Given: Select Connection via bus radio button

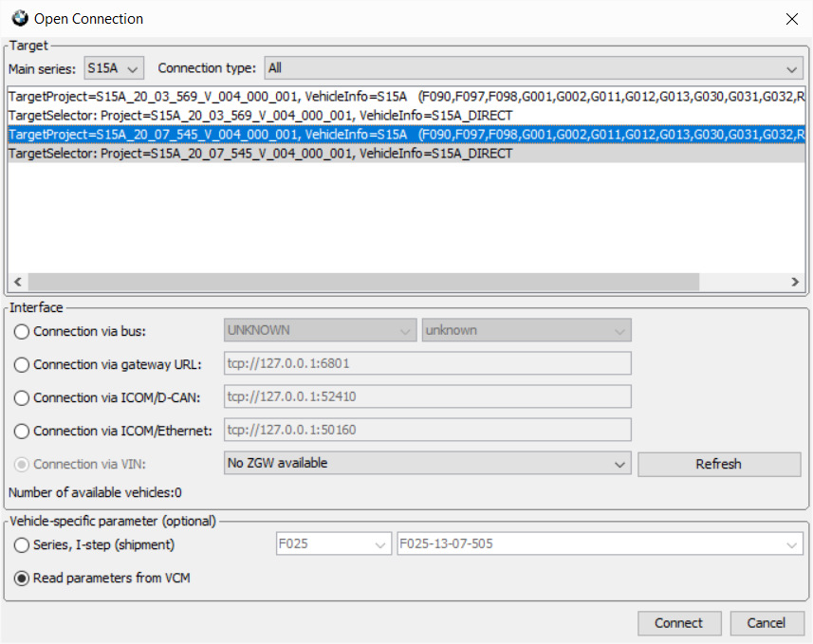Looking at the screenshot, I should 21,331.
